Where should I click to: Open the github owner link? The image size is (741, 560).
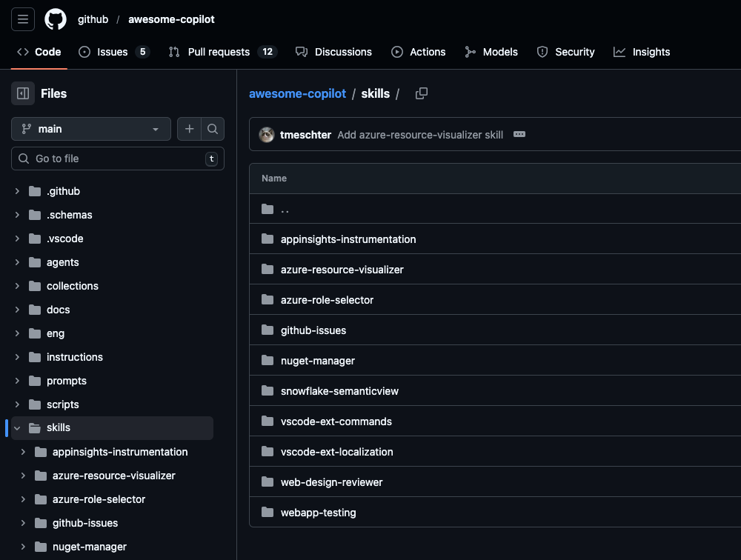[93, 19]
